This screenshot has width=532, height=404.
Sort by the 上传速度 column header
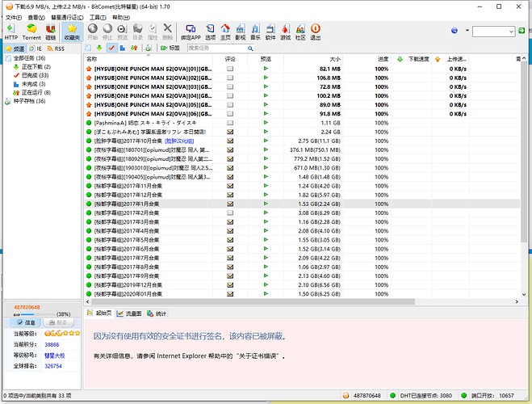coord(450,59)
